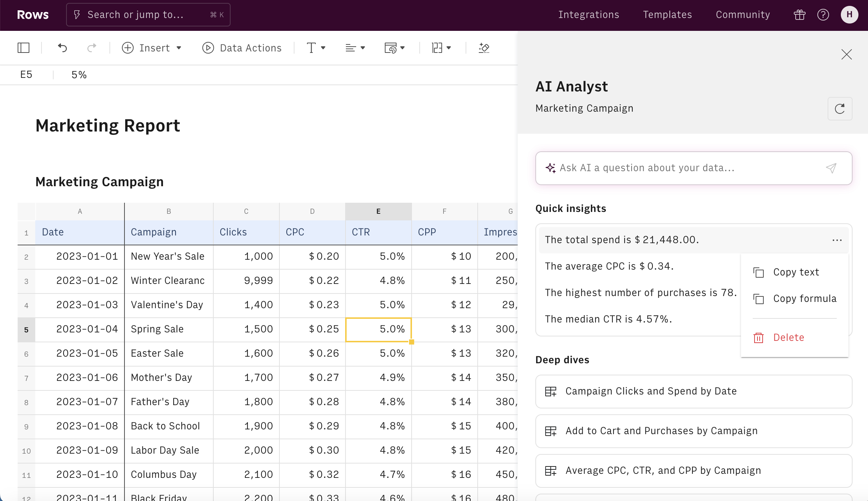Open Average CPC, CTR, and CPP by Campaign
Screen dimensions: 868x501
click(694, 471)
